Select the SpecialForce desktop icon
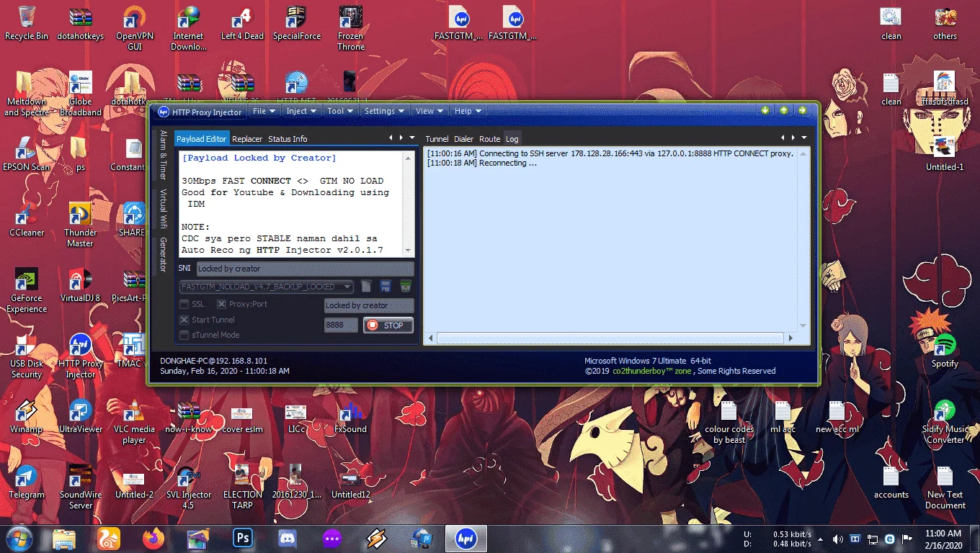The width and height of the screenshot is (980, 553). (297, 23)
